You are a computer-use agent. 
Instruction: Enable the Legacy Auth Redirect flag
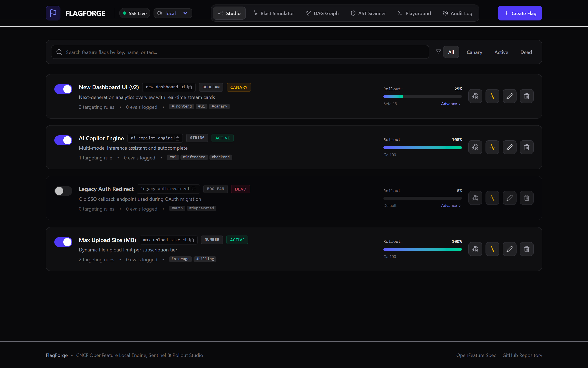pos(63,191)
